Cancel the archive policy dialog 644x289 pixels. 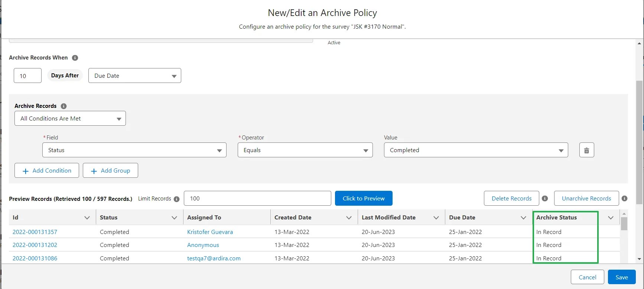click(x=588, y=277)
